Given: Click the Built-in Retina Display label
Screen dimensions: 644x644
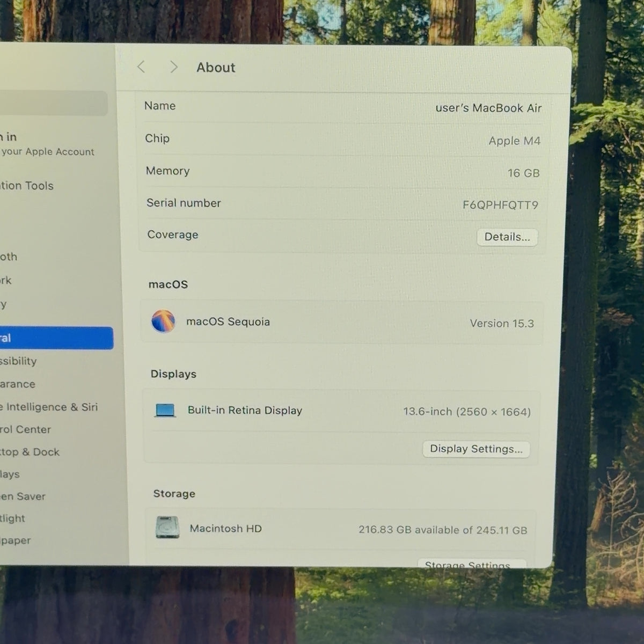Looking at the screenshot, I should [245, 410].
